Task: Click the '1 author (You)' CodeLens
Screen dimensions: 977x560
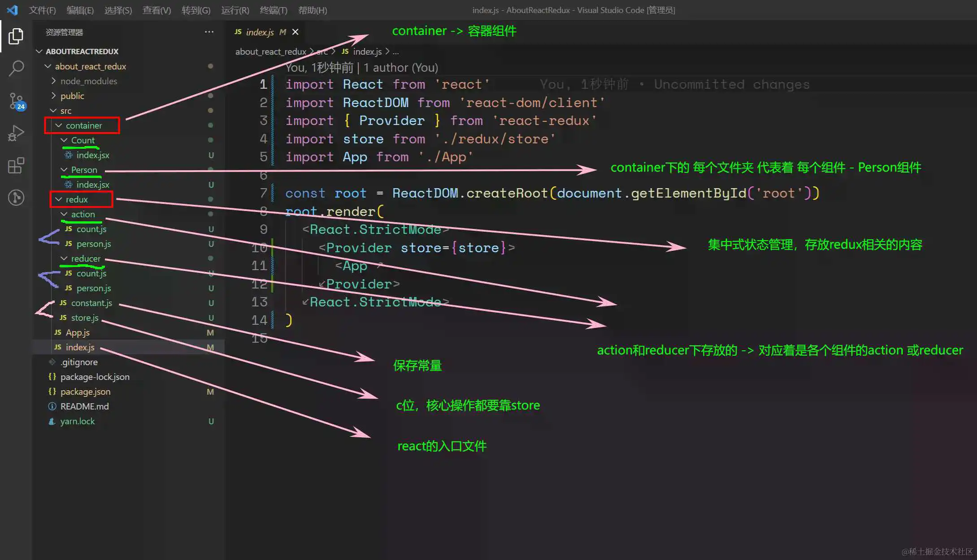Action: tap(400, 68)
